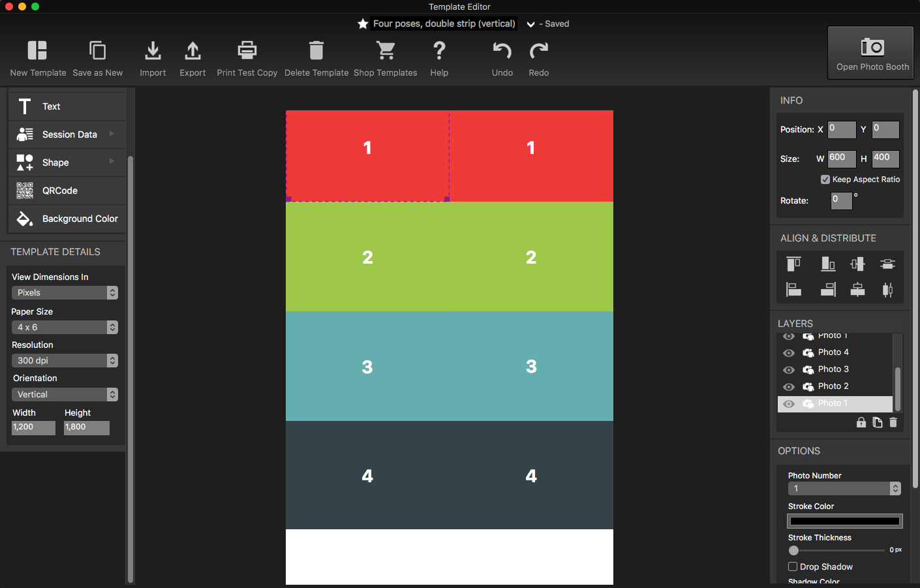920x588 pixels.
Task: Hide the Photo 4 layer
Action: 788,352
